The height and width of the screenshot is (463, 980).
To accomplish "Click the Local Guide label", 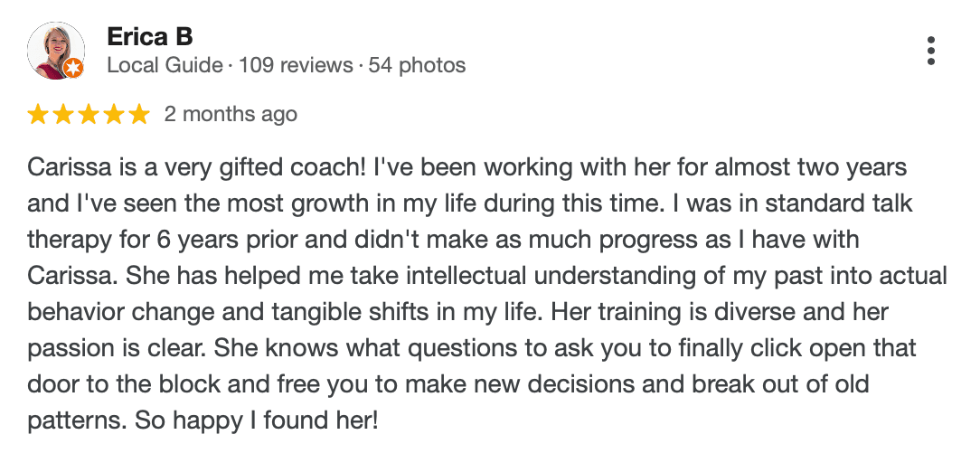I will pos(165,66).
